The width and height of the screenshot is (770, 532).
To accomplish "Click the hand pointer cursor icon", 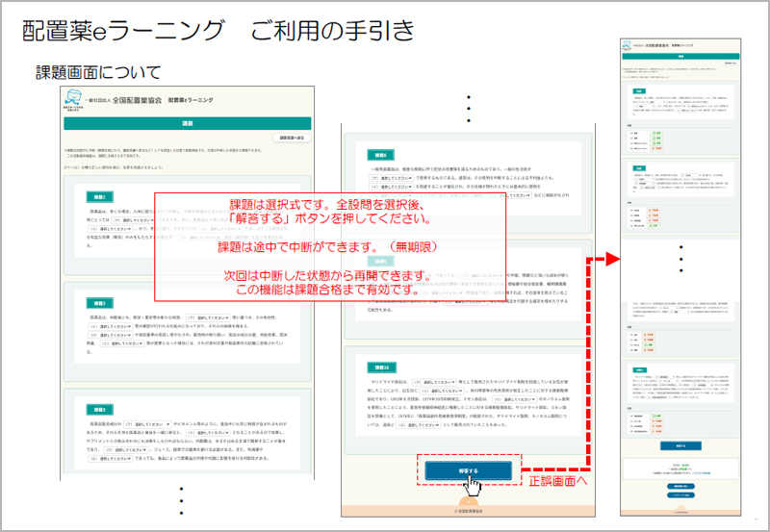I will click(471, 486).
